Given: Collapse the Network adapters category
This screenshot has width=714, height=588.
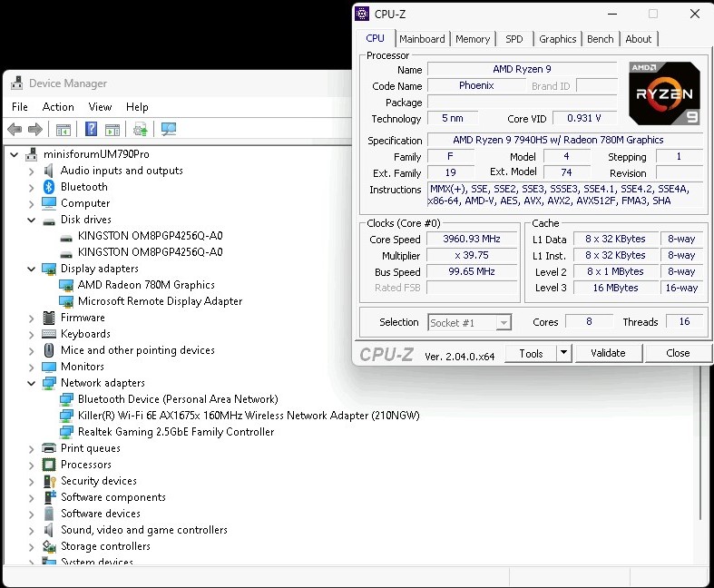Looking at the screenshot, I should [x=31, y=383].
